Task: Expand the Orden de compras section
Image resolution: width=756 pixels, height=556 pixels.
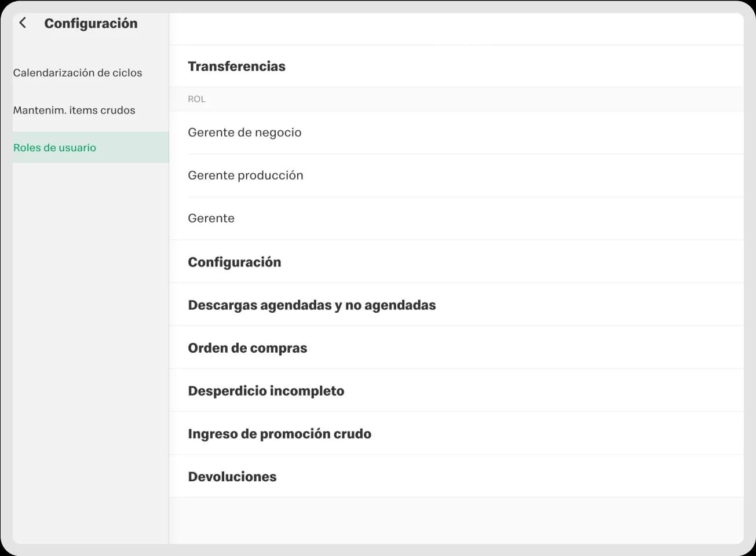Action: [x=247, y=348]
